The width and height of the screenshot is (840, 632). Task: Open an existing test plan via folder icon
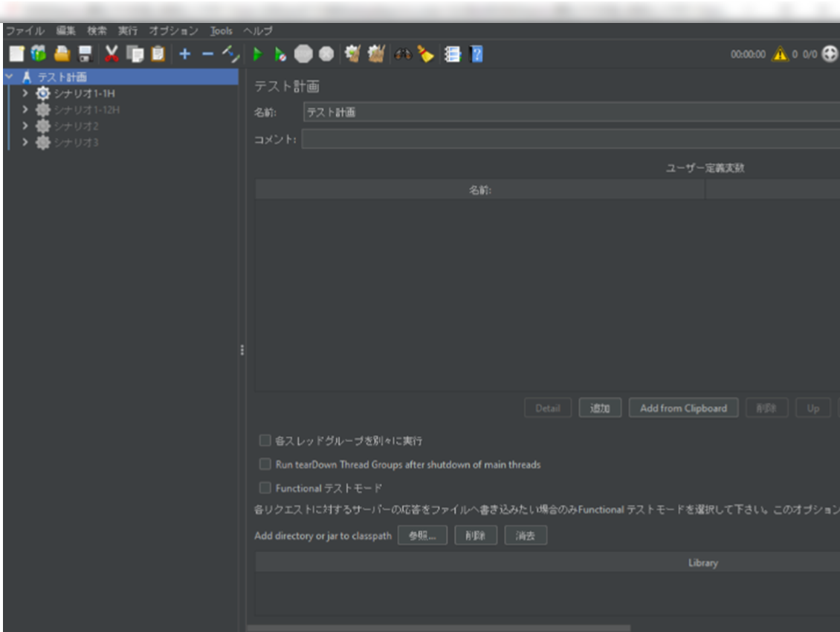click(x=62, y=54)
